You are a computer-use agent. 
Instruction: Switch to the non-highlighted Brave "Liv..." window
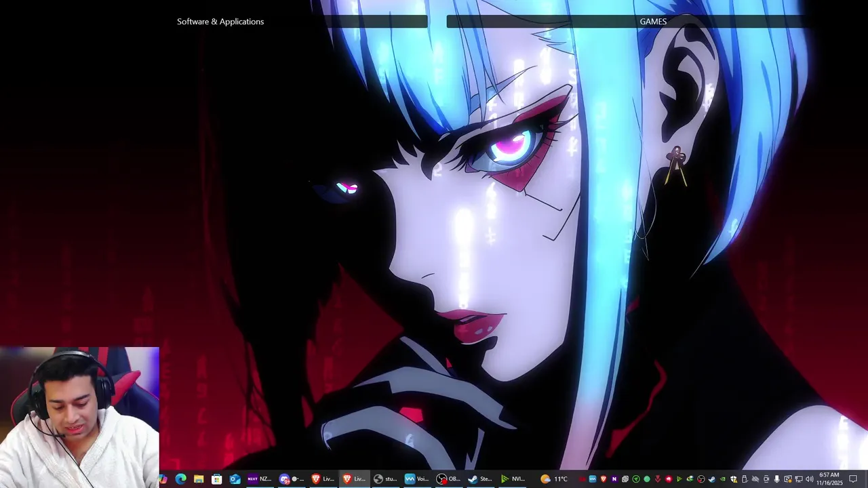tap(323, 479)
